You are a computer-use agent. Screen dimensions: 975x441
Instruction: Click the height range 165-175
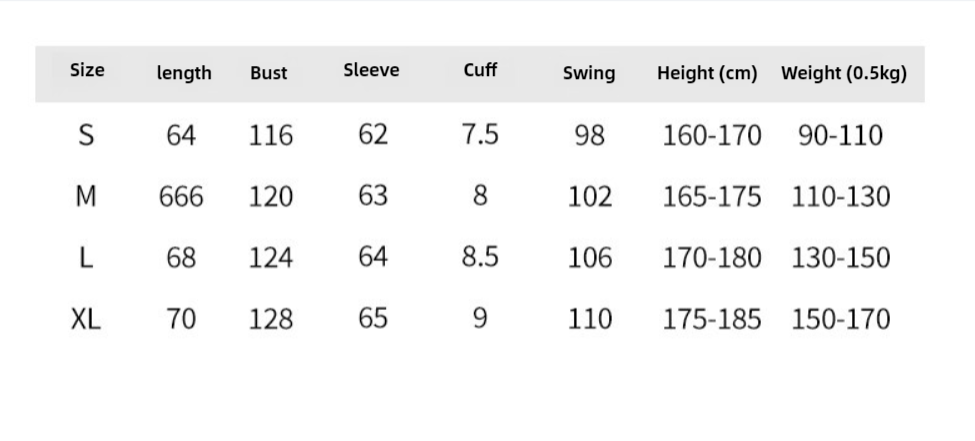(712, 197)
